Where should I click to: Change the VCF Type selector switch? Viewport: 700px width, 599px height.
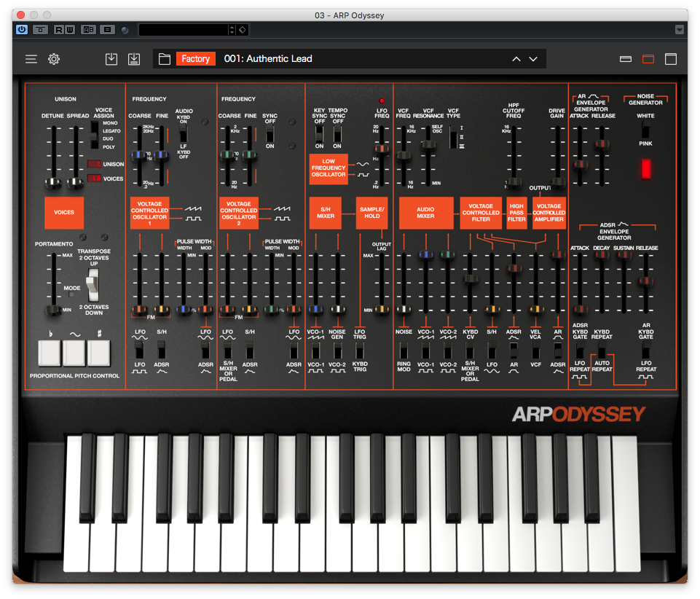(454, 137)
